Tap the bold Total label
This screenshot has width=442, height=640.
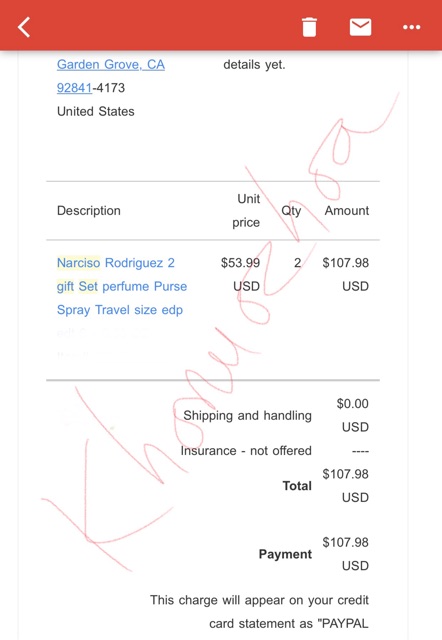click(x=297, y=486)
